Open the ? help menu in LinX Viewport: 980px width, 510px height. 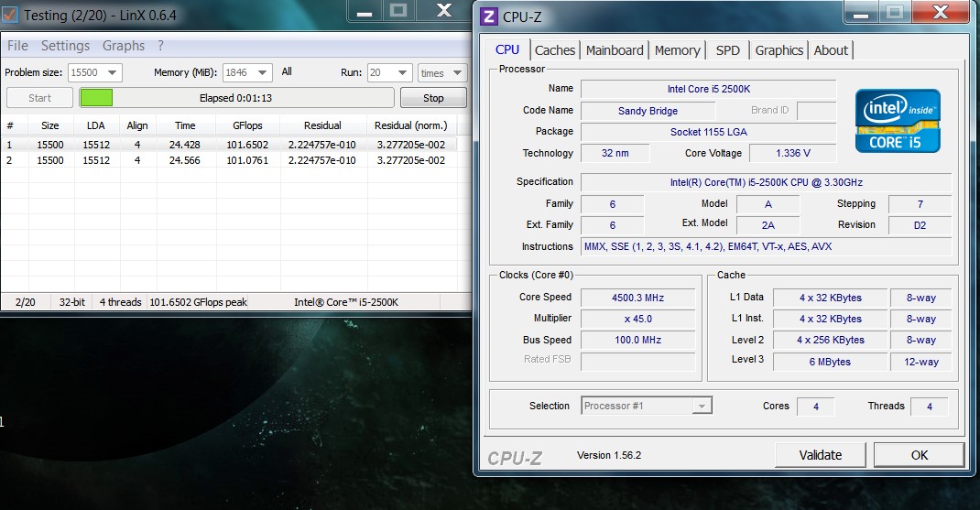pyautogui.click(x=160, y=46)
